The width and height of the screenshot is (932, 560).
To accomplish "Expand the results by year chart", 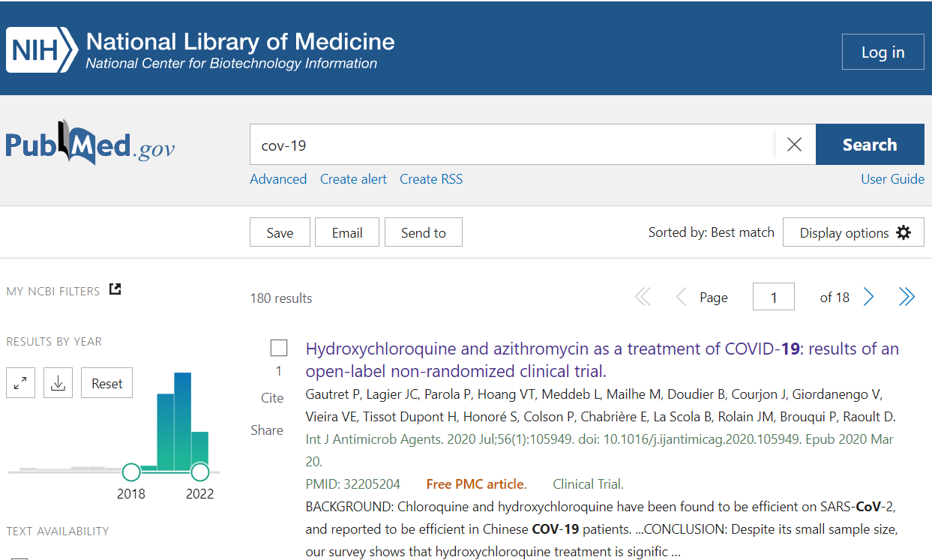I will tap(21, 383).
